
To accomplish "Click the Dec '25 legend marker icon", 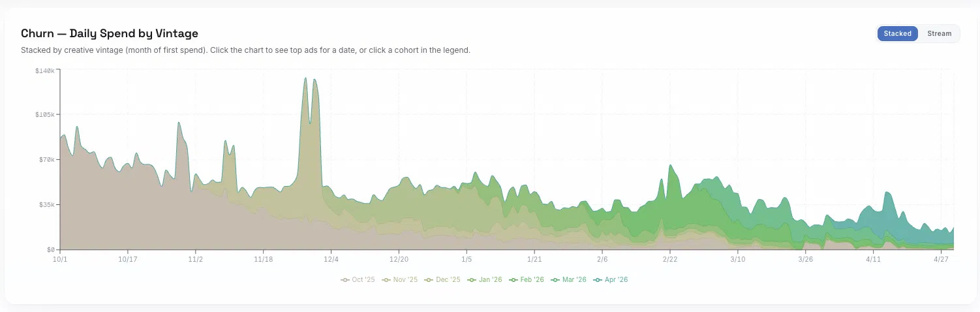I will 429,280.
